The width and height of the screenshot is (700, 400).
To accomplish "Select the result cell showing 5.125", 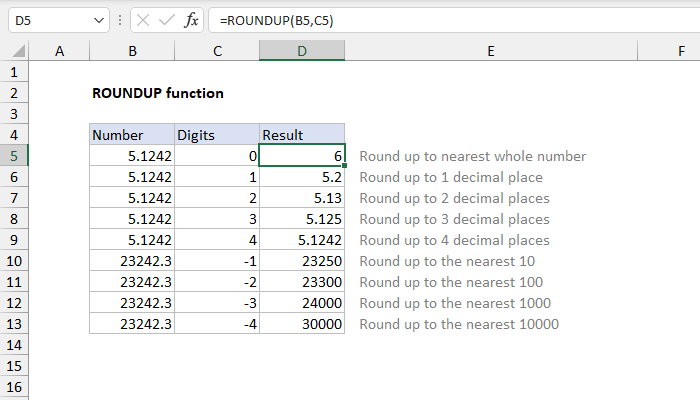I will pos(302,219).
